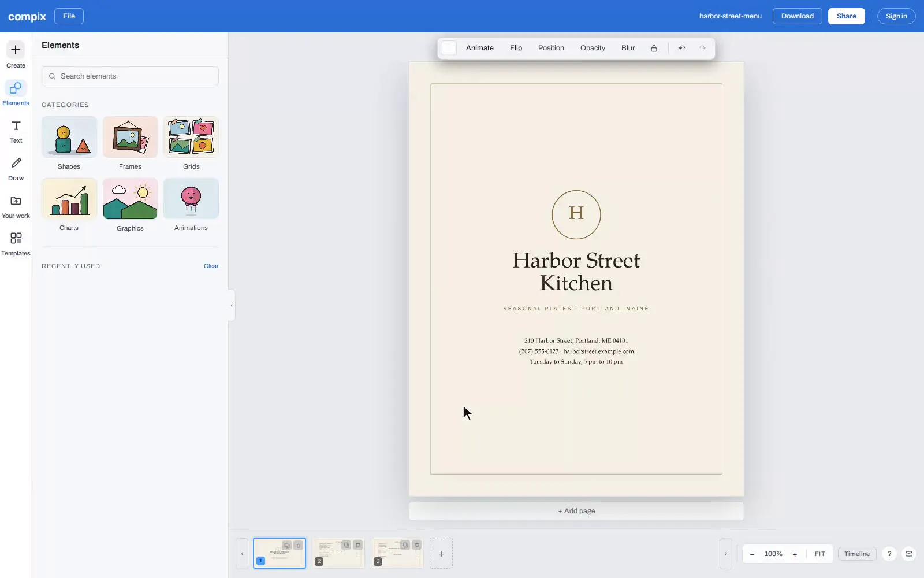
Task: Delete page 2 using trash icon
Action: pyautogui.click(x=357, y=545)
